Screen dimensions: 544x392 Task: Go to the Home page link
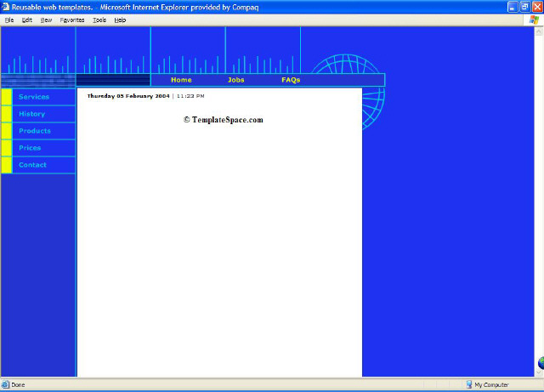181,80
